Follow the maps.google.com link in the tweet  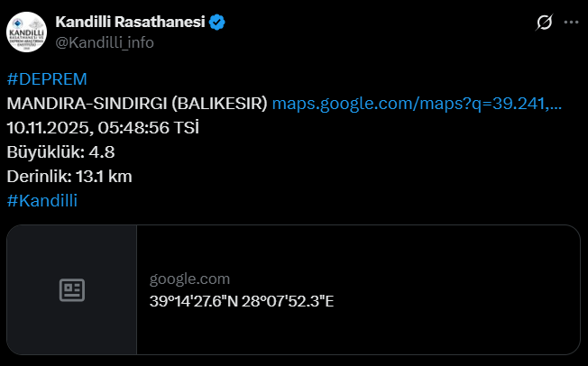point(417,103)
